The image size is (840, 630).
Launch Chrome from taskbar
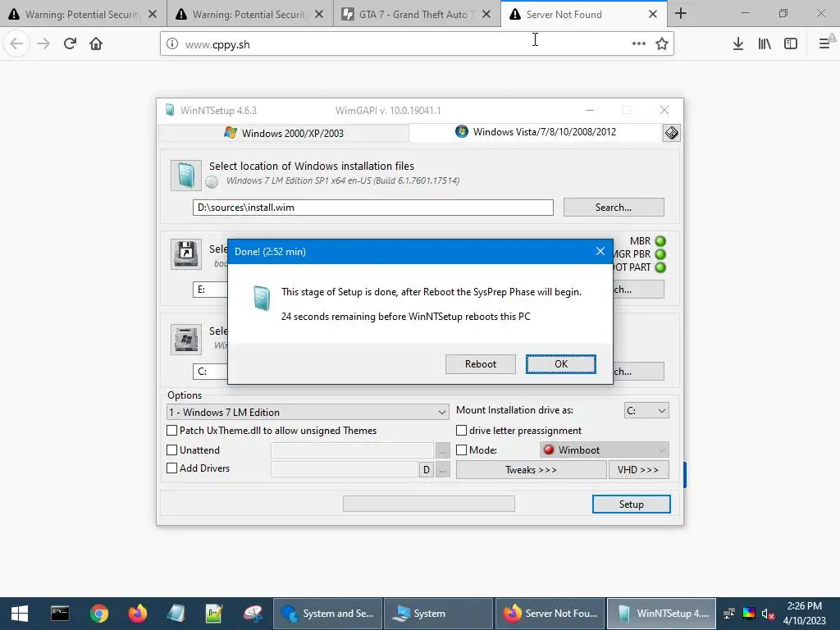(x=98, y=614)
